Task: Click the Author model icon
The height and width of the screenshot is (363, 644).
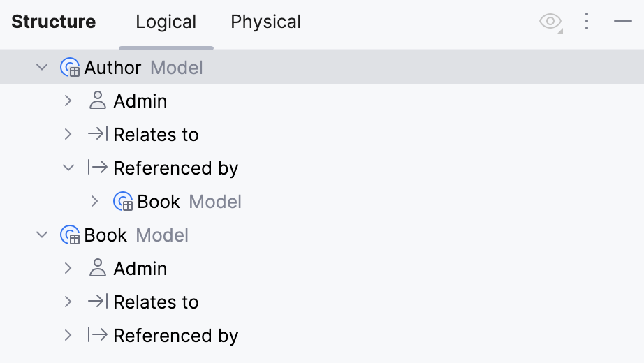Action: click(70, 68)
